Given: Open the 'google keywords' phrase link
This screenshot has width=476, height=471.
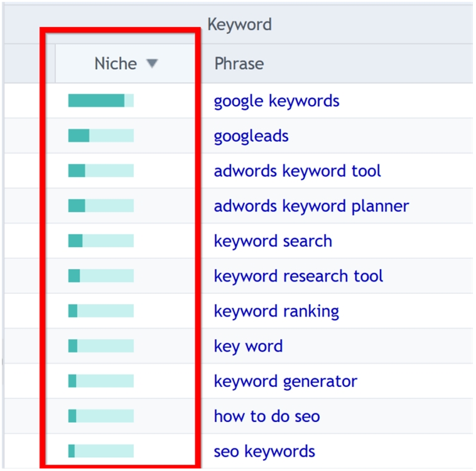Looking at the screenshot, I should pyautogui.click(x=276, y=101).
